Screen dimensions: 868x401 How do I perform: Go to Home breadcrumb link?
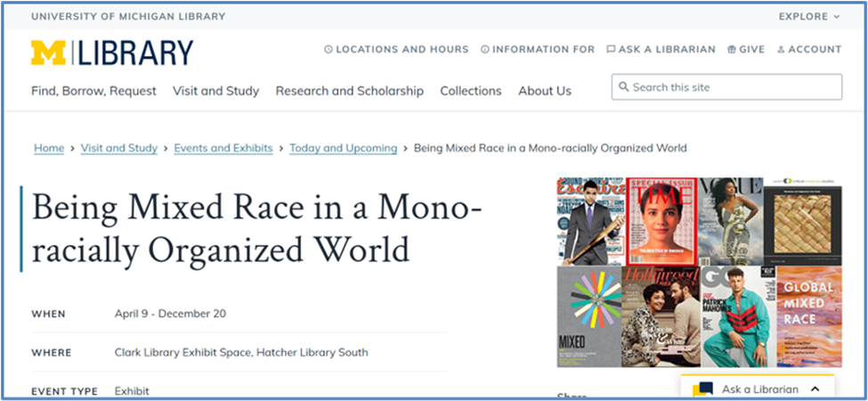(49, 148)
